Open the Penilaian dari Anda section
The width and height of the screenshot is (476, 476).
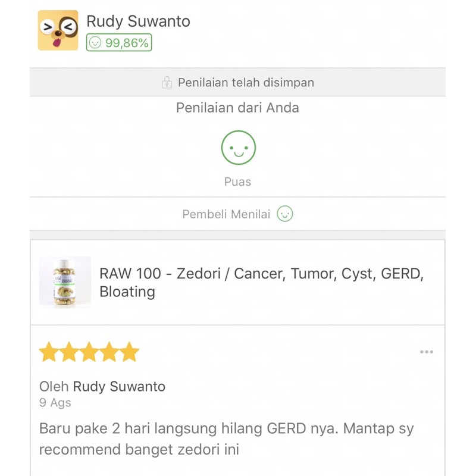[x=238, y=108]
